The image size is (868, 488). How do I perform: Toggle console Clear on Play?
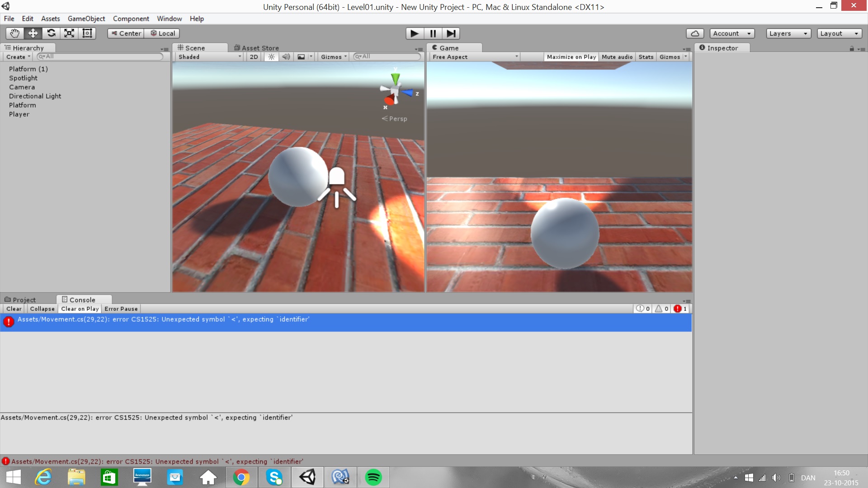(x=80, y=309)
